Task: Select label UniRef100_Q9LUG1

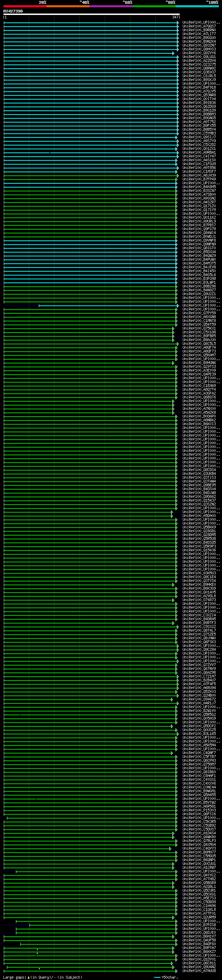Action: click(x=199, y=57)
